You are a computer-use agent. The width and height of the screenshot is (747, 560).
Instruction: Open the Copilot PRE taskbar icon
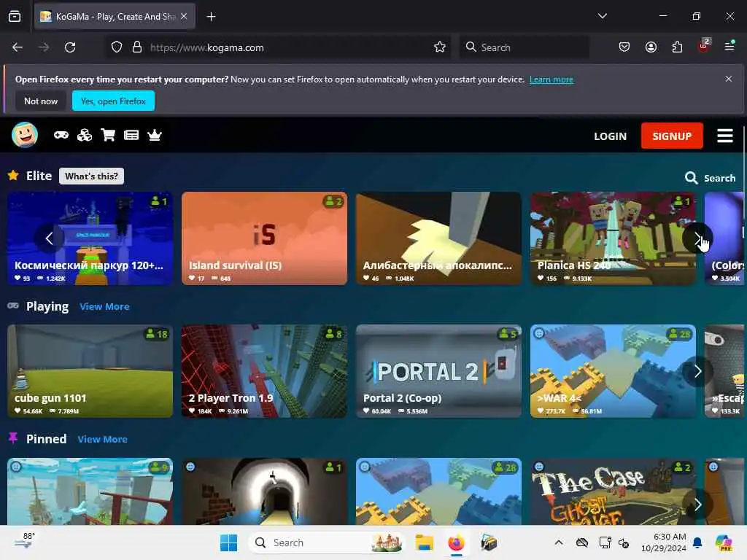pos(723,542)
